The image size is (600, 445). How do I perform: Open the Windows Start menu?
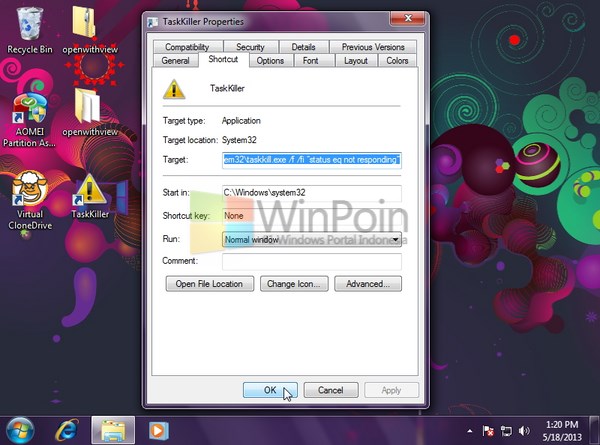coord(20,430)
